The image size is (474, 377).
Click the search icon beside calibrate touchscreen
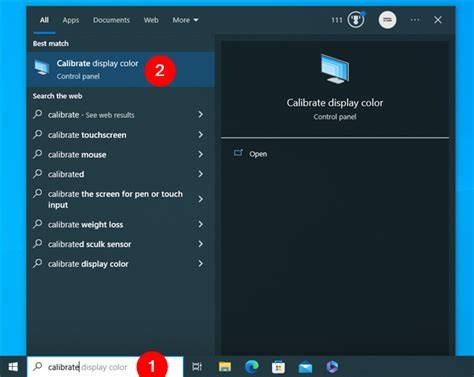pyautogui.click(x=38, y=134)
